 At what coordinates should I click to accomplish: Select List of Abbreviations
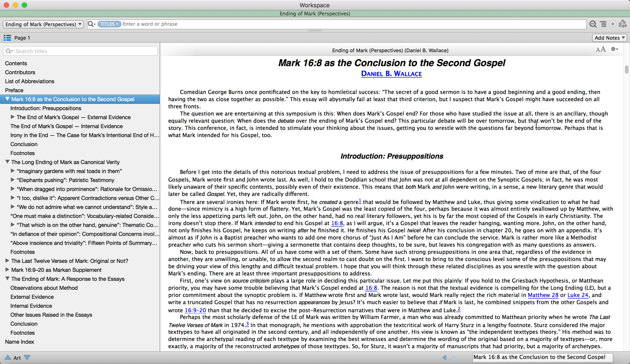(x=29, y=81)
